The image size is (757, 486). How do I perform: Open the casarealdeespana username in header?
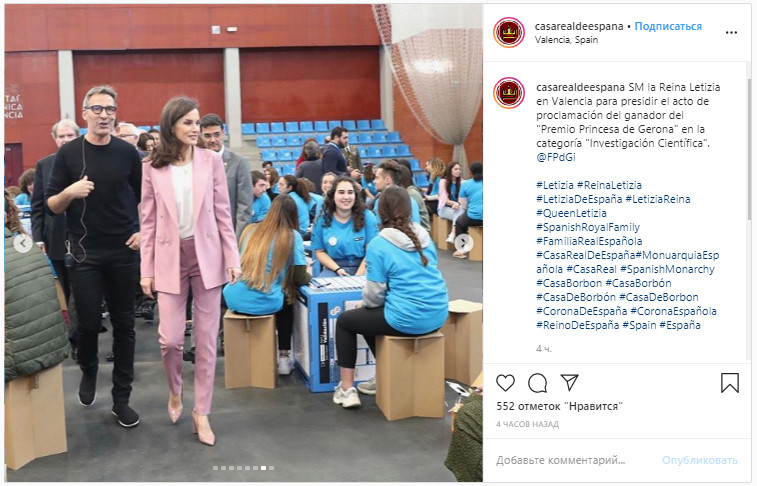tap(579, 26)
